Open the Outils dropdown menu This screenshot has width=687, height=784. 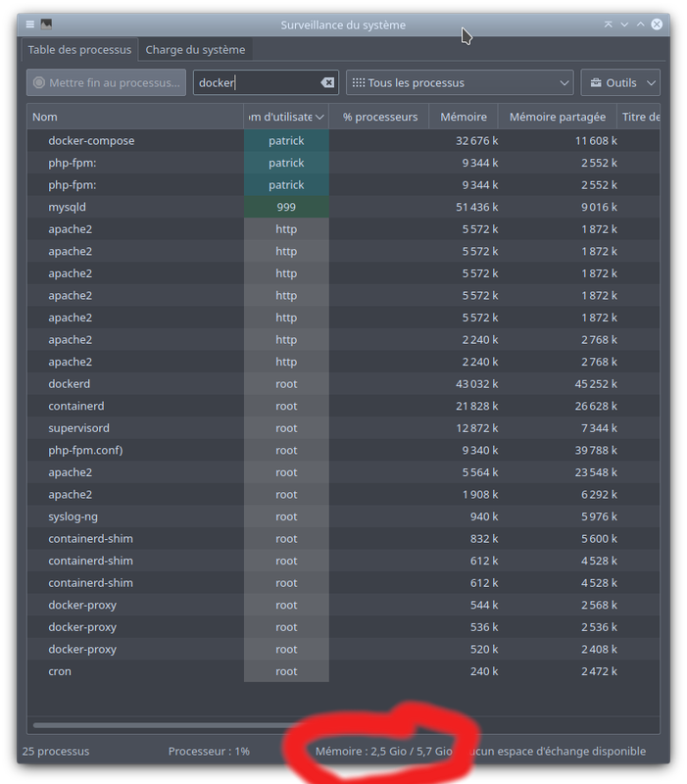coord(620,82)
